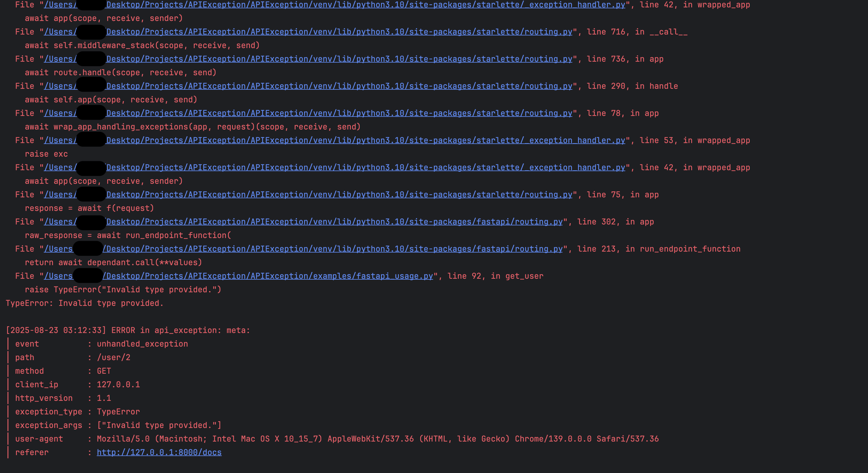This screenshot has width=868, height=473.
Task: Click the exception_type value 'TypeError'
Action: pyautogui.click(x=118, y=412)
